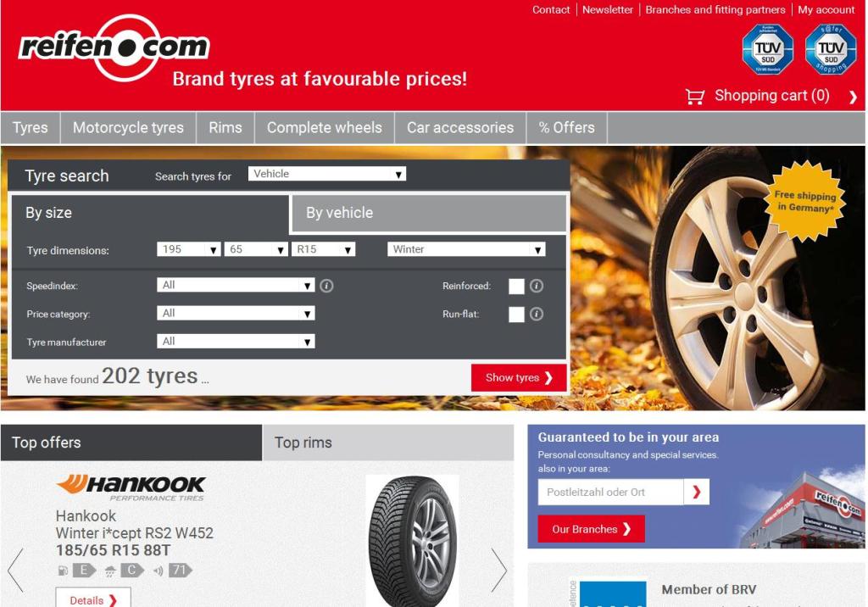
Task: Click the first TÜV SÜD badge
Action: click(767, 49)
